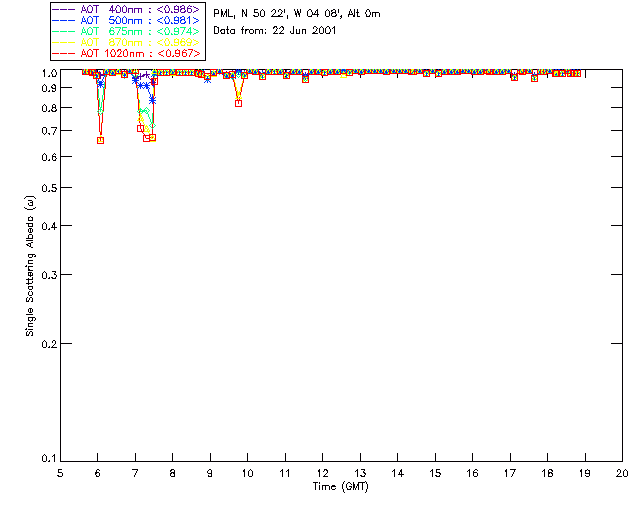Click the 19 x-axis tick label
This screenshot has height=512, width=640.
pos(585,473)
